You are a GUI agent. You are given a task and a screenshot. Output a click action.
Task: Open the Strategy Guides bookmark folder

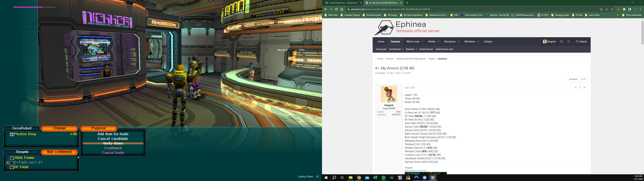pyautogui.click(x=560, y=15)
